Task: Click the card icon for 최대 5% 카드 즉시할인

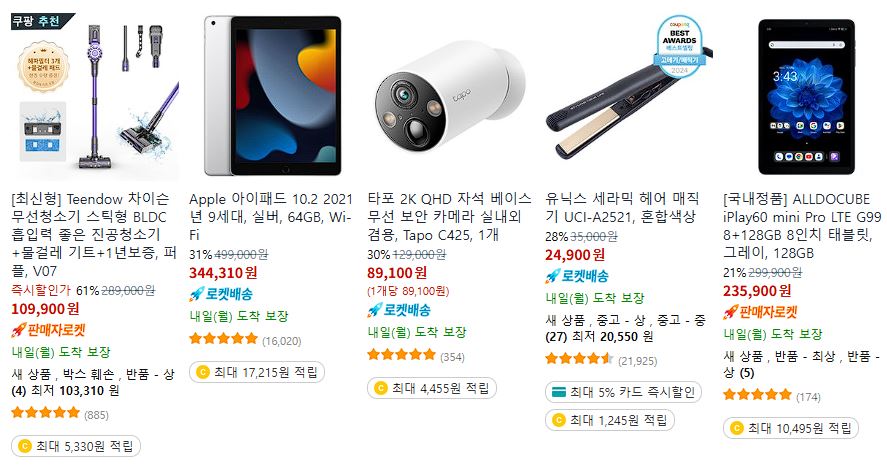Action: coord(559,392)
